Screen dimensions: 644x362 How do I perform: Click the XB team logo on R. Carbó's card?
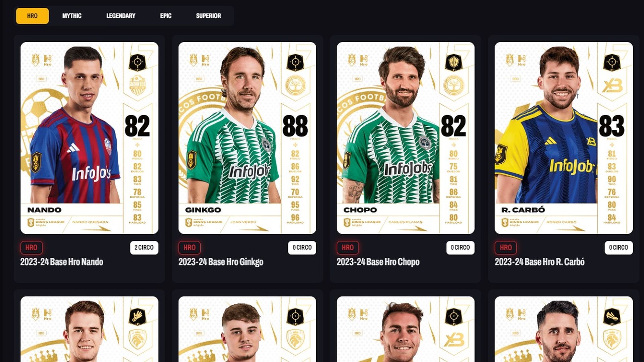click(x=612, y=86)
